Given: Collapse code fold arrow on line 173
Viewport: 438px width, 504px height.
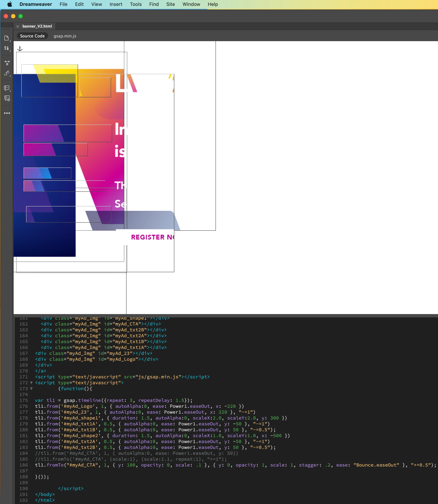Looking at the screenshot, I should point(31,388).
